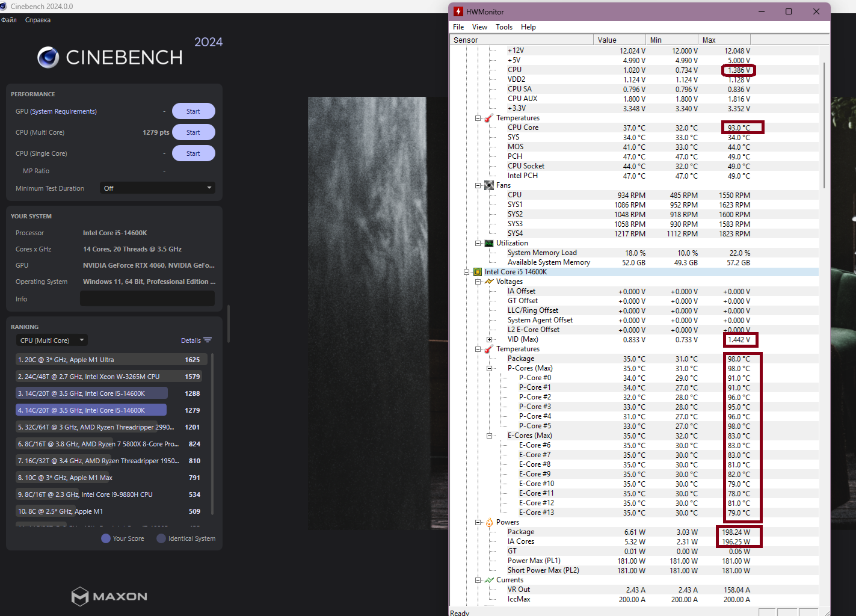Select VR Out current row

[634, 590]
